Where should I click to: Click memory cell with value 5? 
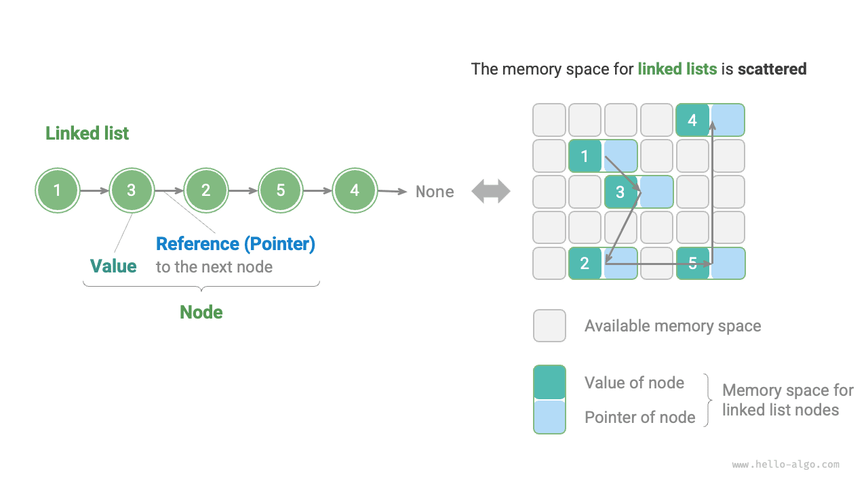coord(692,264)
